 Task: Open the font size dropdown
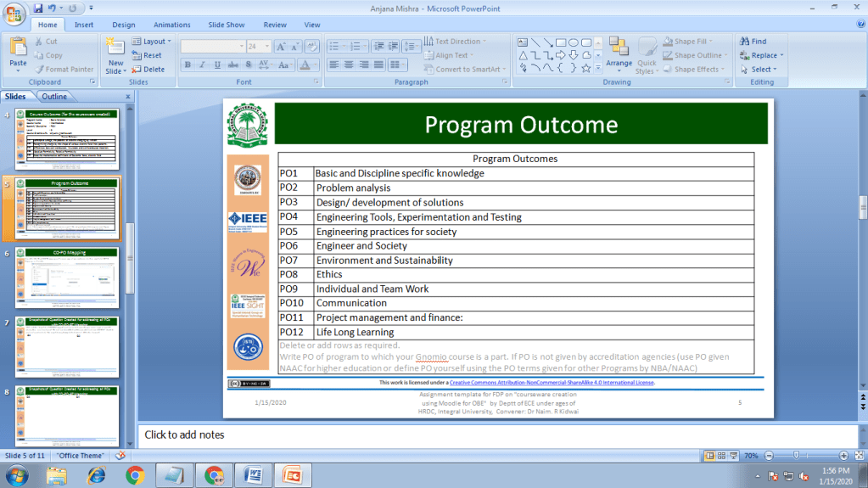pos(266,47)
